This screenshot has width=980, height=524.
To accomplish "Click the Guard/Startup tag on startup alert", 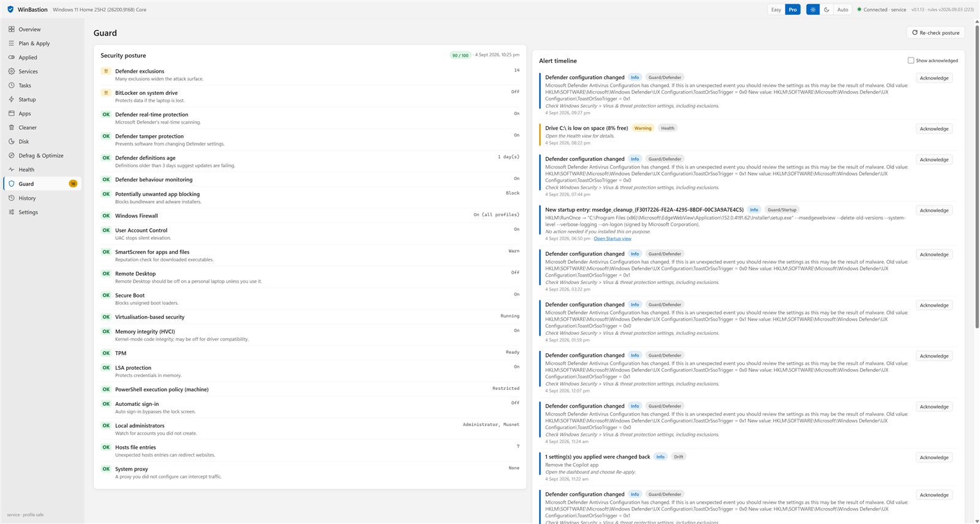I will [782, 210].
